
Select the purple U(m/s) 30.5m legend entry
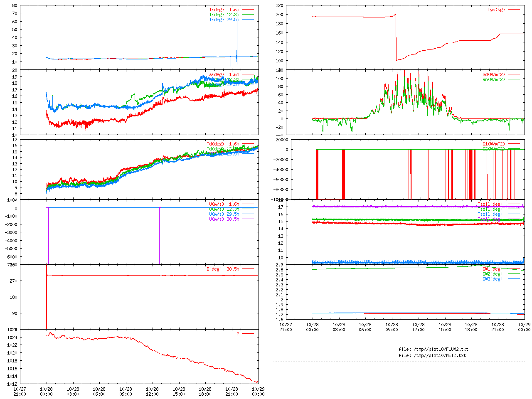tap(224, 219)
